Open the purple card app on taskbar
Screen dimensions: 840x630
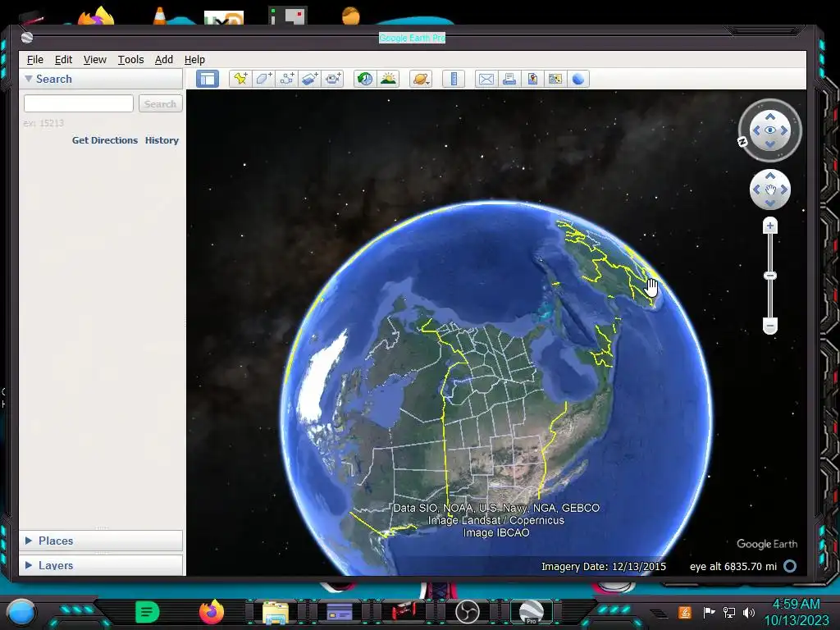(x=340, y=612)
